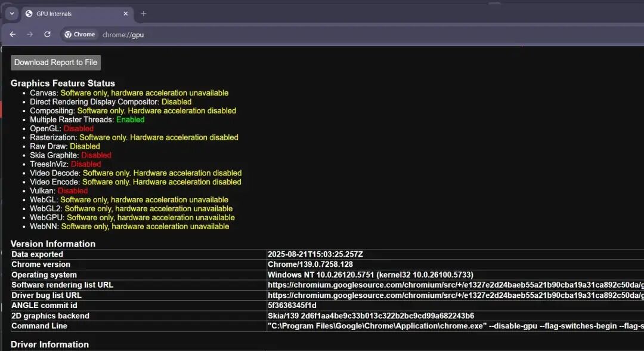Click Download Report to File button
Screen dimensions: 644x351
[56, 63]
